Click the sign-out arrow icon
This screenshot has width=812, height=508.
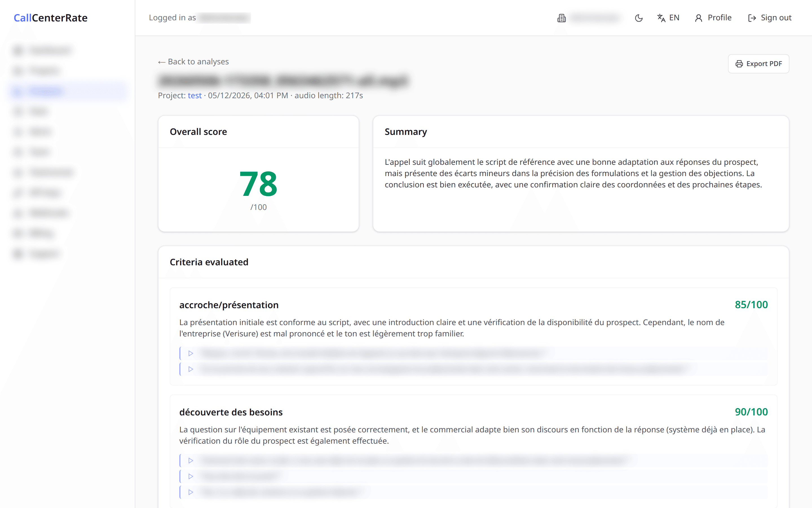point(752,18)
